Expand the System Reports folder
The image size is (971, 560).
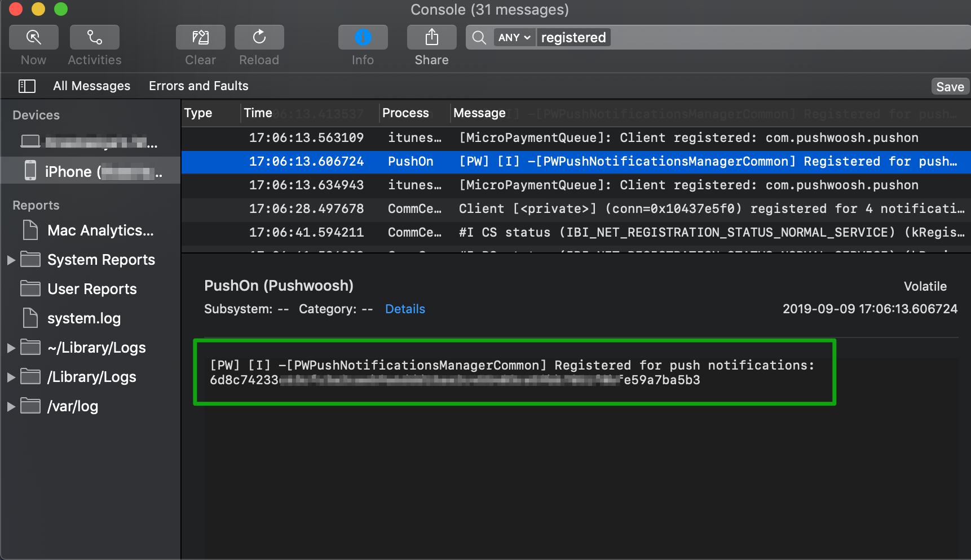11,260
